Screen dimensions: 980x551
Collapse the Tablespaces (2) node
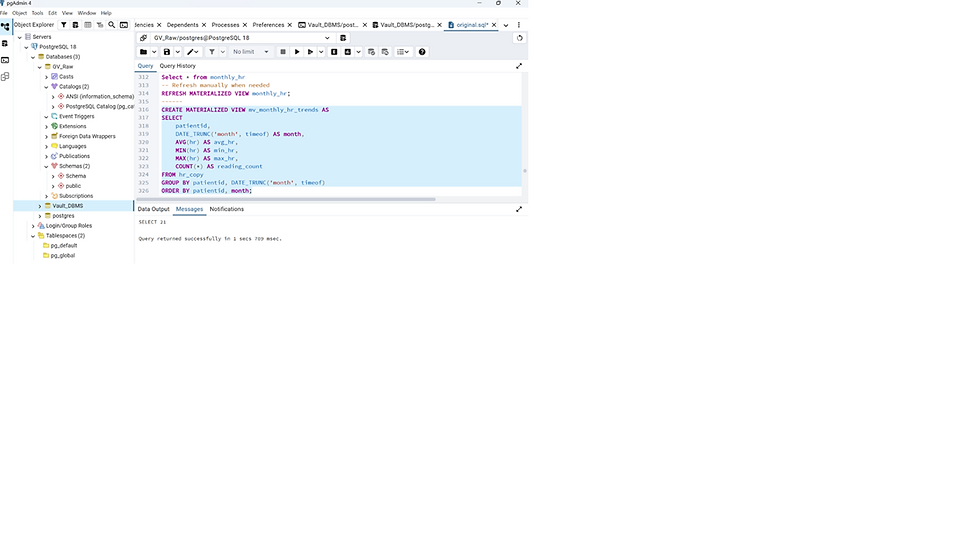click(33, 236)
